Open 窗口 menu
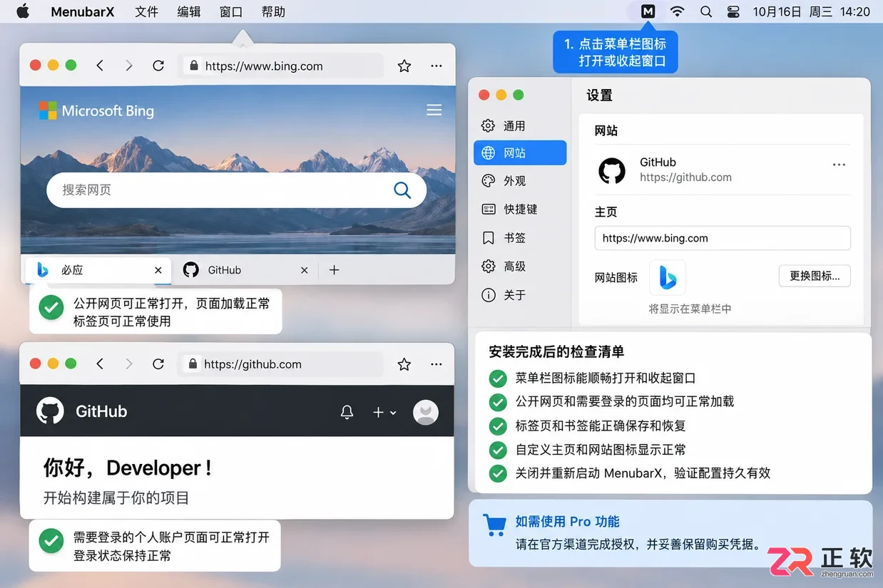The image size is (883, 588). coord(231,11)
